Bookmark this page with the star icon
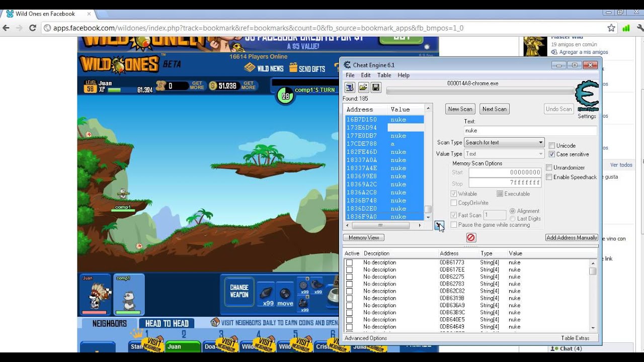644x362 pixels. point(611,28)
